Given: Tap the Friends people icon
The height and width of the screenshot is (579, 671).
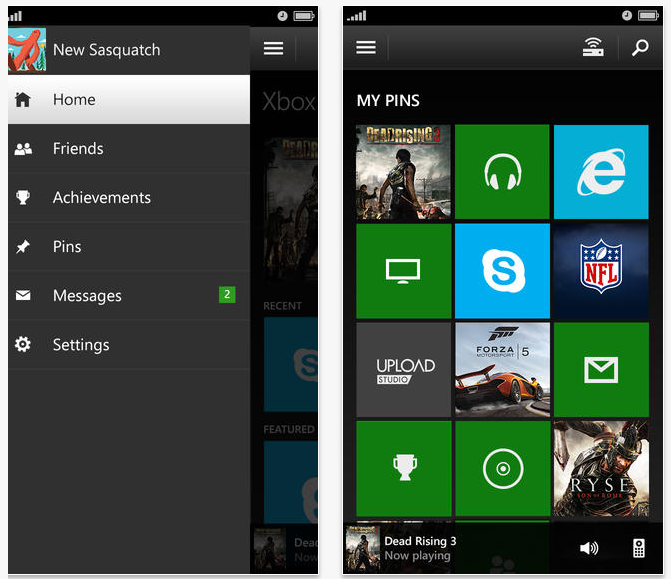Looking at the screenshot, I should tap(23, 149).
